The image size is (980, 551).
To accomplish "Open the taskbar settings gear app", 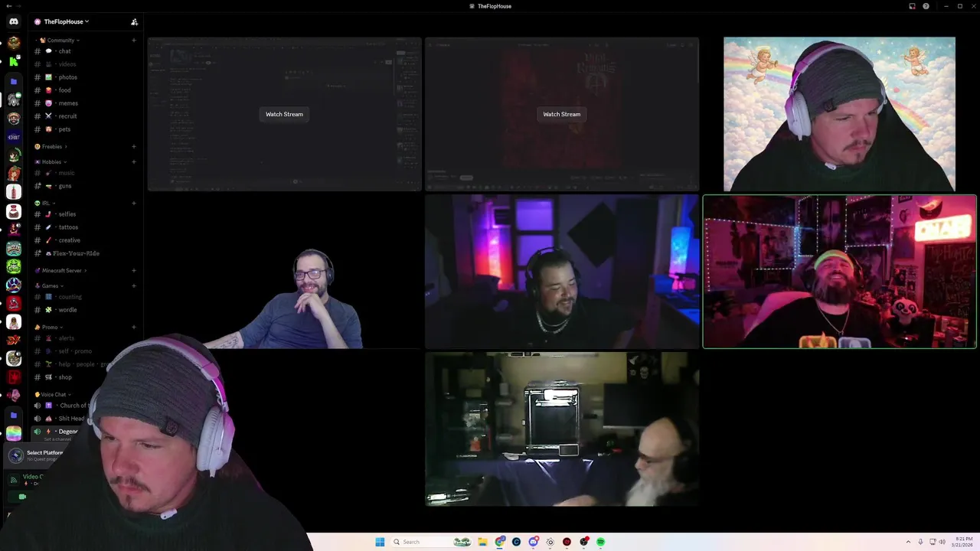I will [x=550, y=542].
